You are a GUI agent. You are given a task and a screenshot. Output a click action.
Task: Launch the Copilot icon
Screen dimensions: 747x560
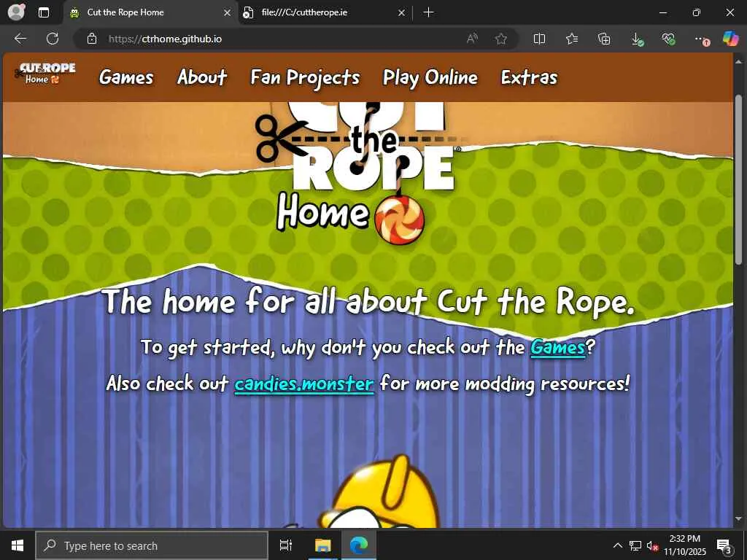pos(731,39)
